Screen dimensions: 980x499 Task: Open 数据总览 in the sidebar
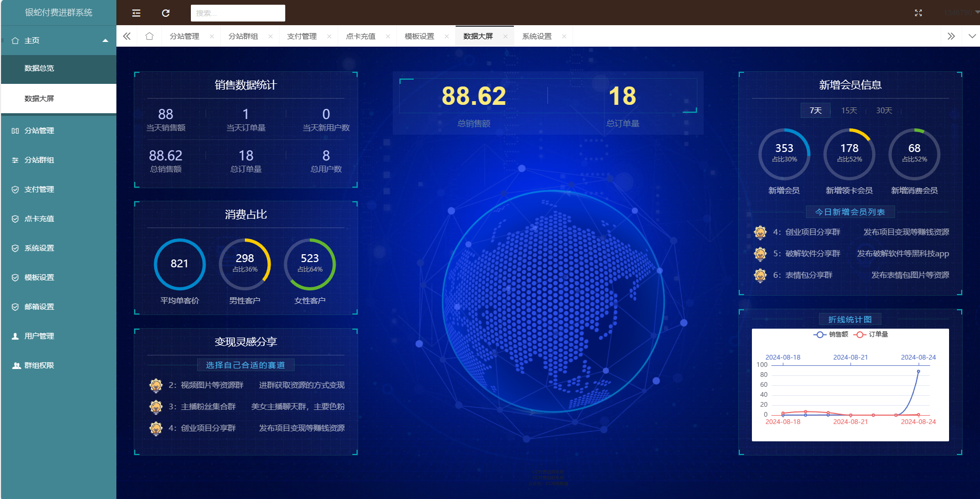39,68
